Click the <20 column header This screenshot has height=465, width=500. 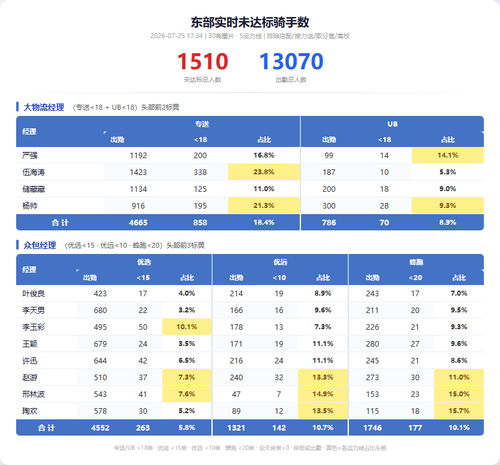tap(415, 278)
